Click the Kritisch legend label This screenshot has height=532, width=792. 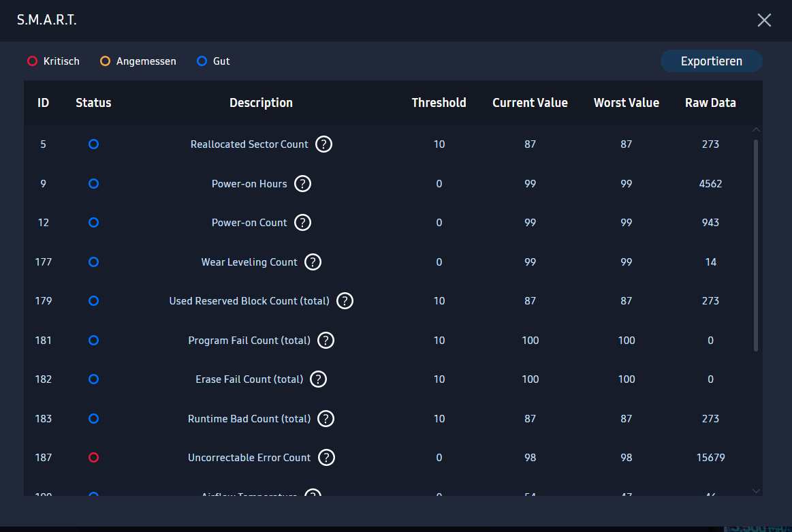(61, 61)
